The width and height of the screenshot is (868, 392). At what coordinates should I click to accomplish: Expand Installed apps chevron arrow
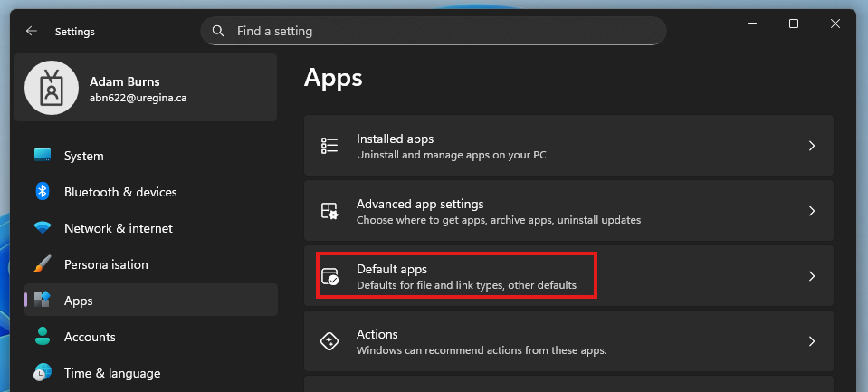(x=812, y=146)
